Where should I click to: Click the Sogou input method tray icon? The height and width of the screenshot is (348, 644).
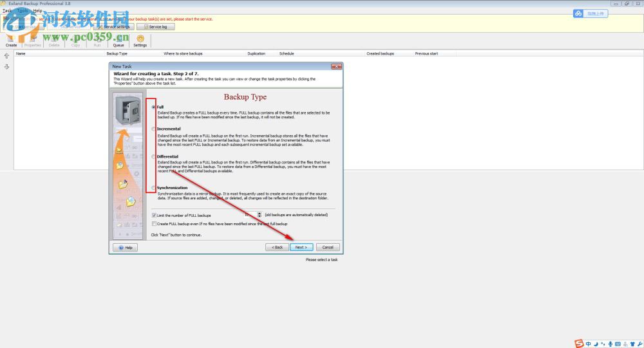pyautogui.click(x=579, y=343)
